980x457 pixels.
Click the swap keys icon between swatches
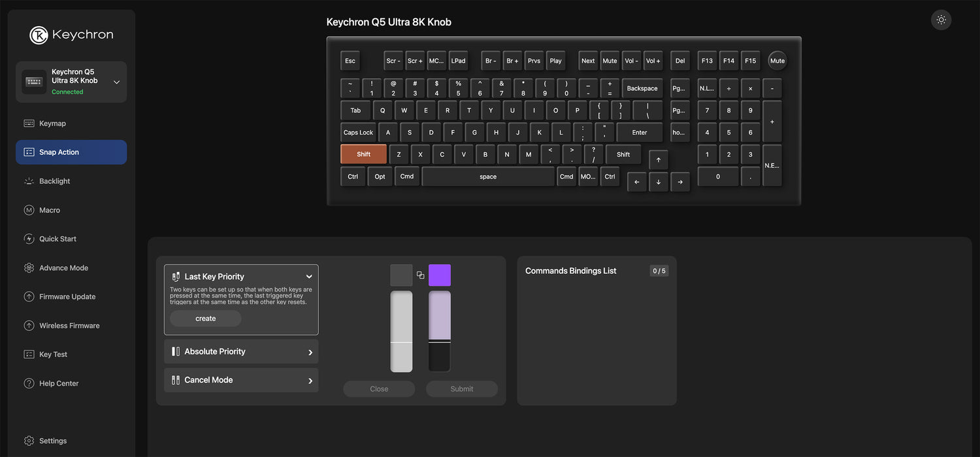coord(420,275)
